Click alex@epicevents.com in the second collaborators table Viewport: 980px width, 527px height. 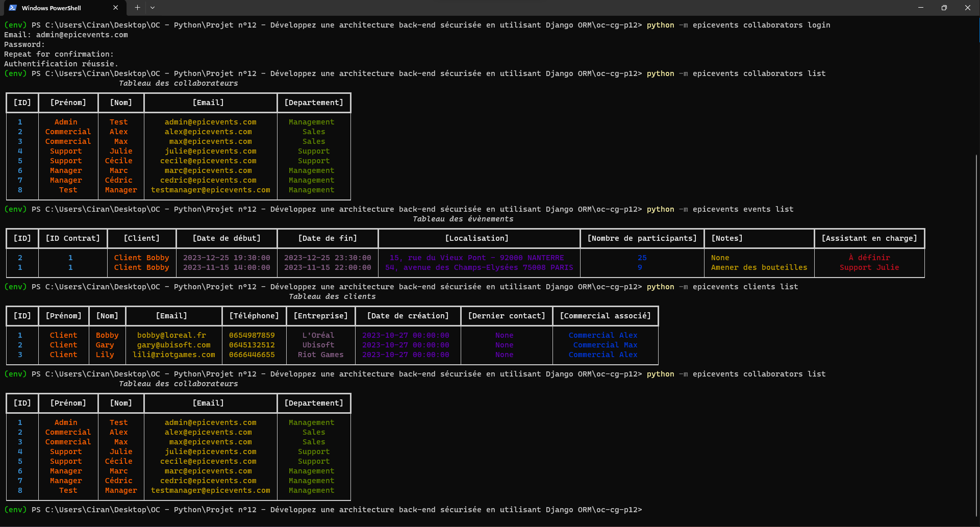pyautogui.click(x=208, y=432)
